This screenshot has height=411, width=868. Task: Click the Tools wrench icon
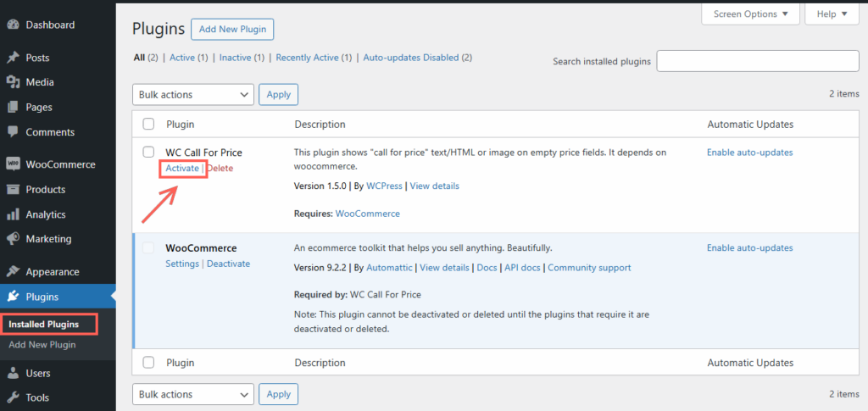click(13, 397)
